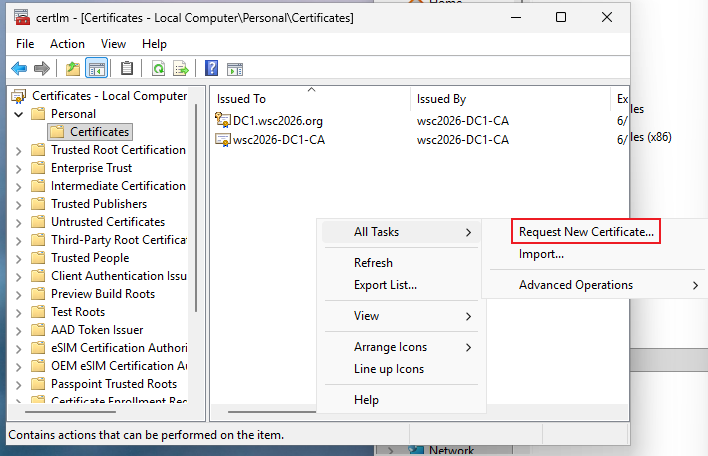Select the DC1.wsc2026.org certificate
708x456 pixels.
click(x=277, y=121)
